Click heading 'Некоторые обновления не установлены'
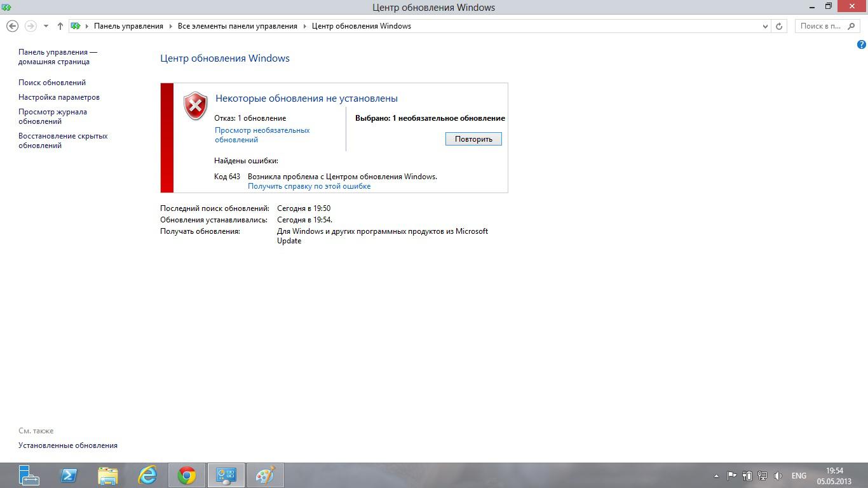The height and width of the screenshot is (488, 868). 306,98
